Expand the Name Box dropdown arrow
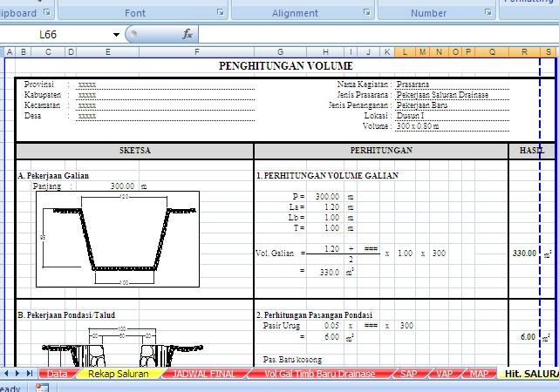The image size is (559, 392). [x=116, y=35]
